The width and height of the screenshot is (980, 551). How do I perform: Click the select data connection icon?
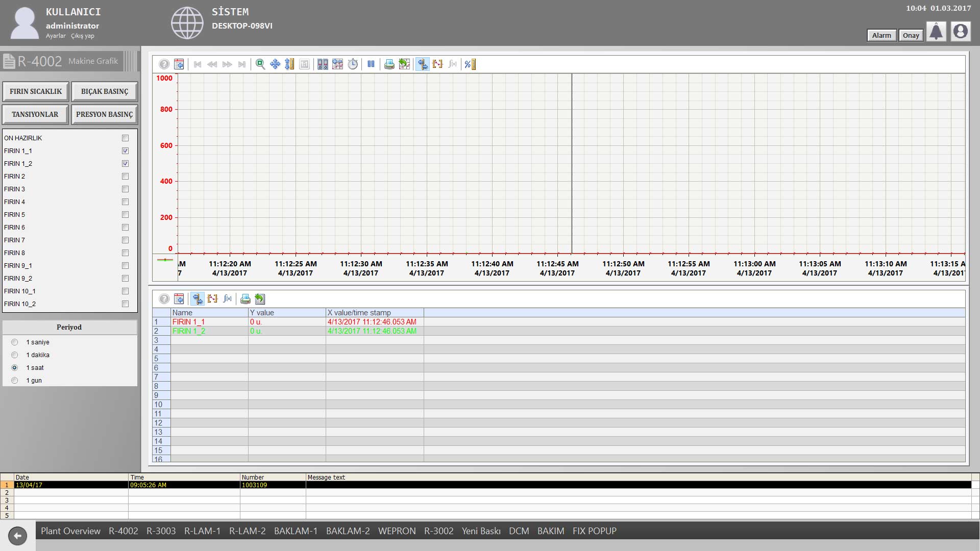tap(323, 64)
